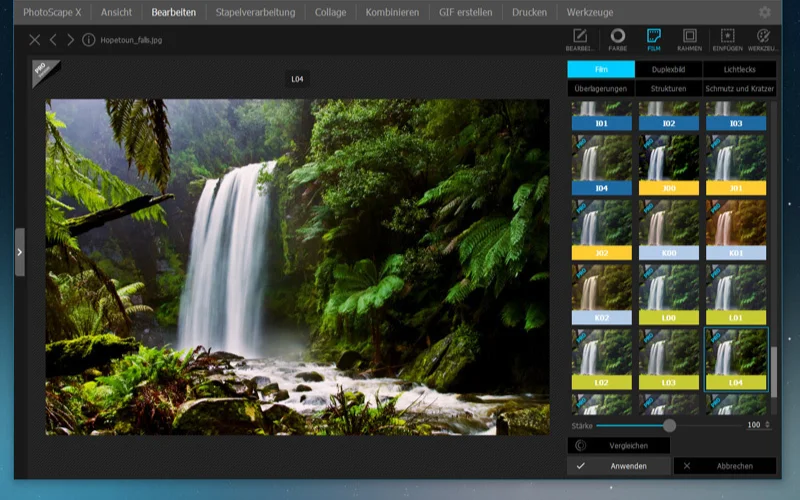Click the settings gear icon
Image resolution: width=800 pixels, height=500 pixels.
[x=765, y=13]
